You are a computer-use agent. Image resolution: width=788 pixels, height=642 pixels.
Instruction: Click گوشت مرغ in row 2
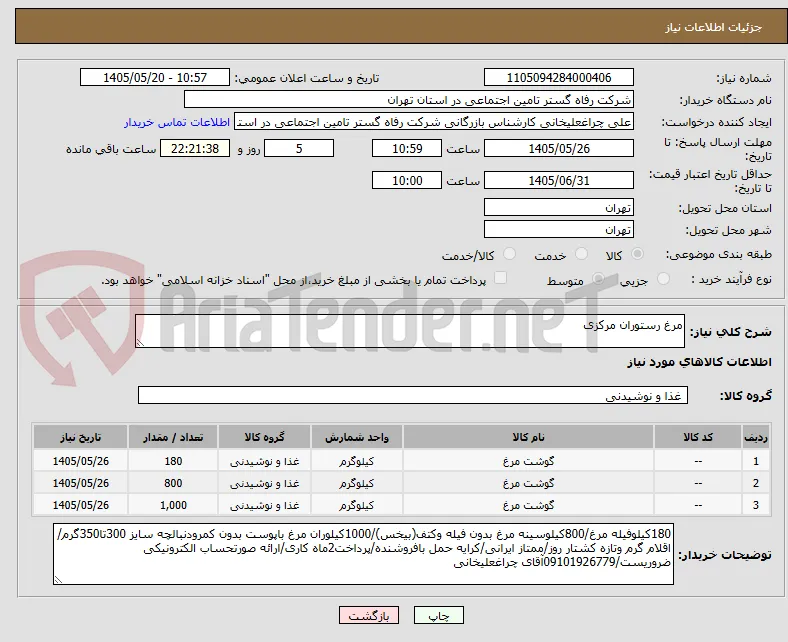[x=528, y=483]
